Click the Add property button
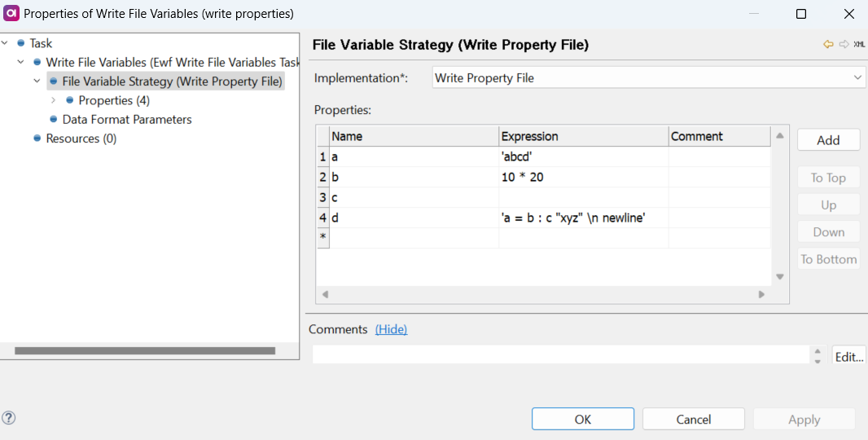 tap(828, 140)
